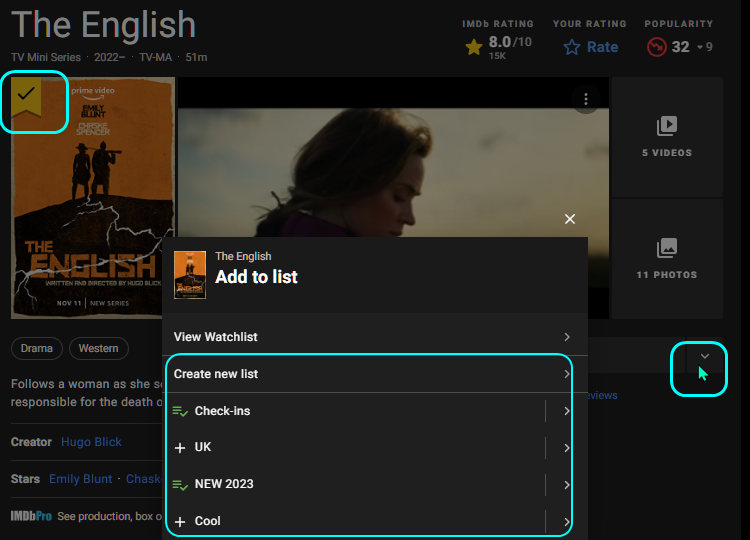Open Check-ins list via its chevron
Image resolution: width=750 pixels, height=540 pixels.
click(567, 411)
